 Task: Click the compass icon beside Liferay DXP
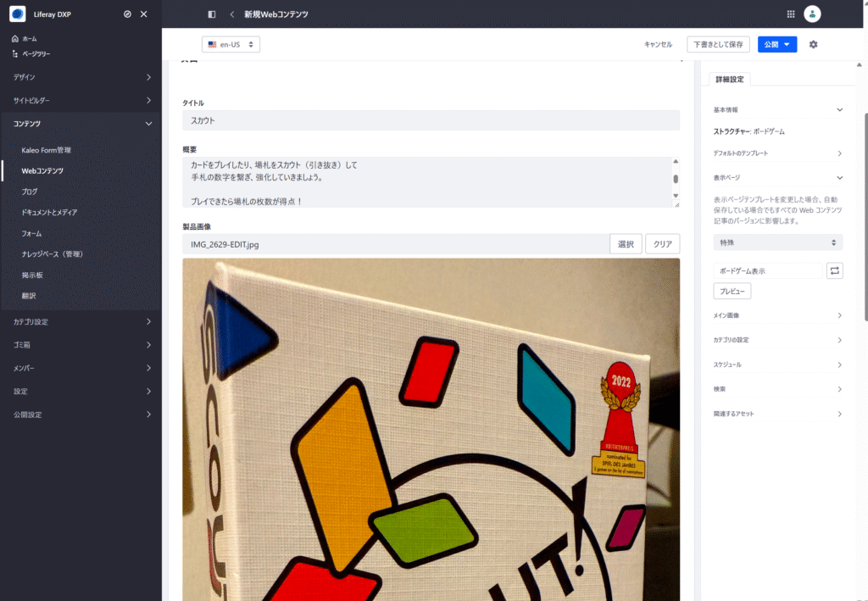tap(127, 14)
